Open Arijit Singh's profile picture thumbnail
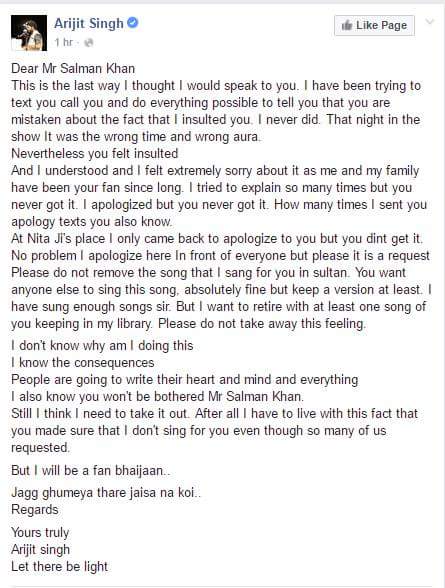 coord(29,33)
